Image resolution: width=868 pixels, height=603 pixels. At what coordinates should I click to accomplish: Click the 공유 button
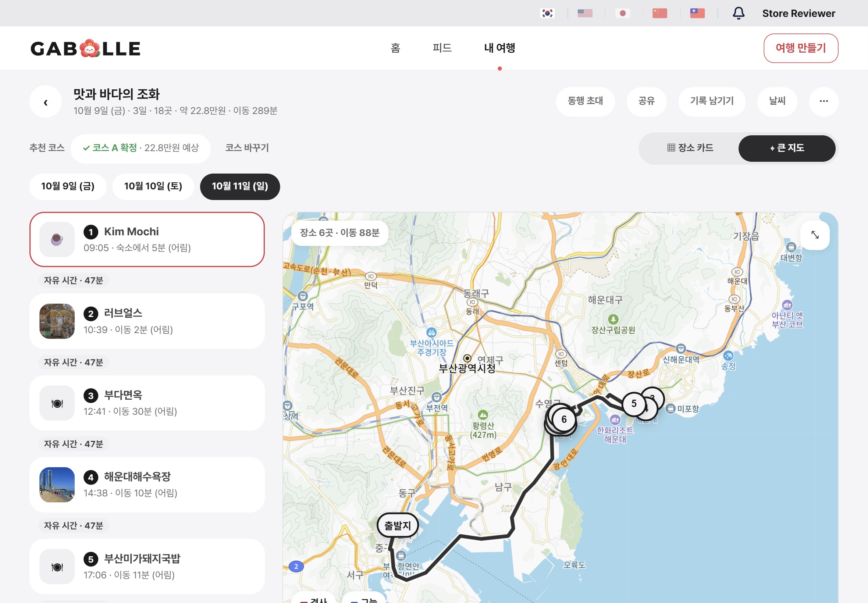point(646,101)
